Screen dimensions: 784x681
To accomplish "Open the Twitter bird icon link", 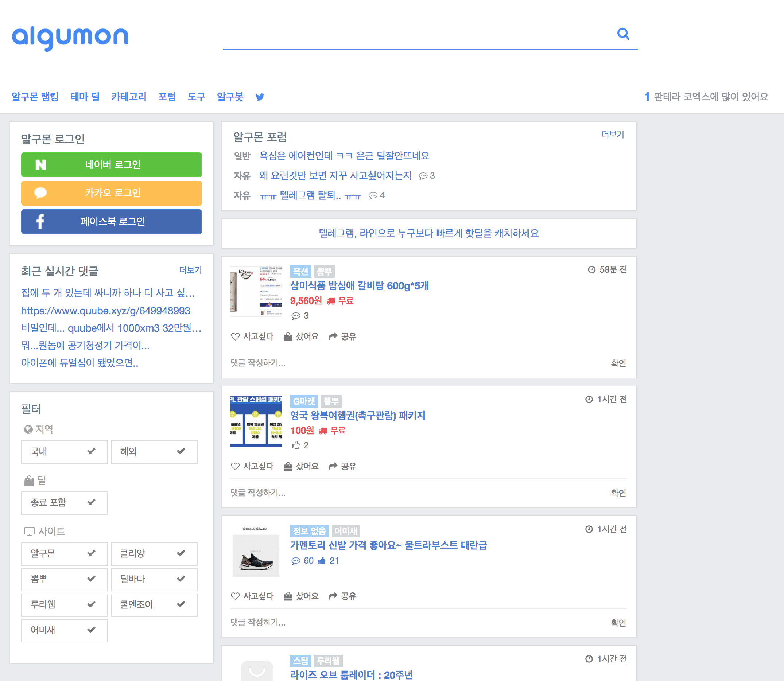I will tap(260, 97).
